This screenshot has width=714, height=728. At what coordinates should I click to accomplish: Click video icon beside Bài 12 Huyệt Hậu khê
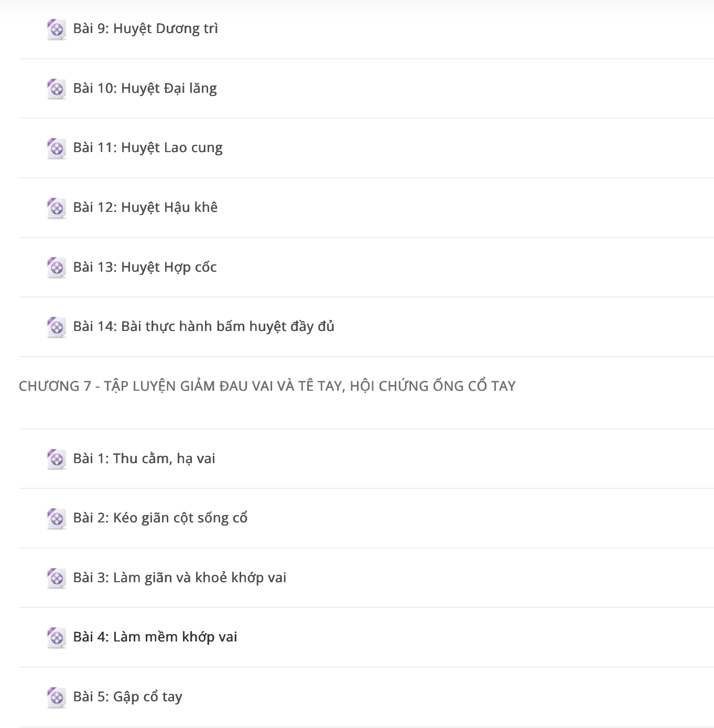point(56,208)
